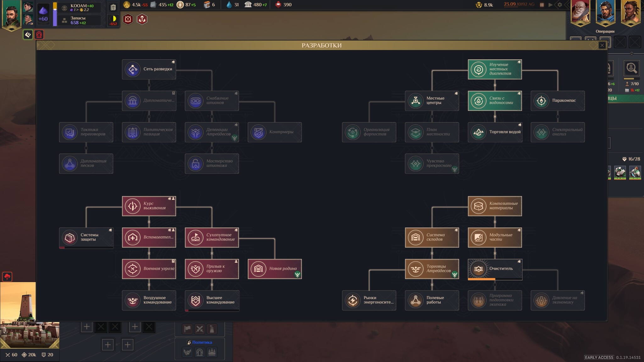Choose Дипломатия песков development

point(86,163)
